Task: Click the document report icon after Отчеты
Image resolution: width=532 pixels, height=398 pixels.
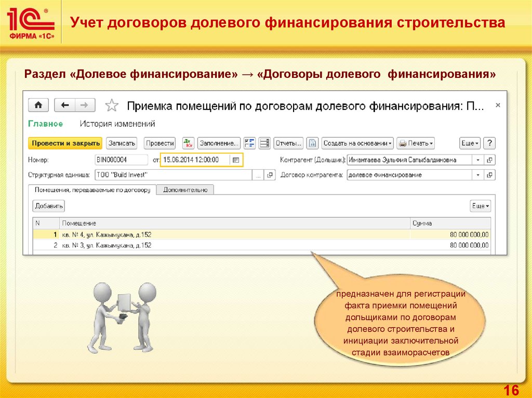Action: click(312, 143)
